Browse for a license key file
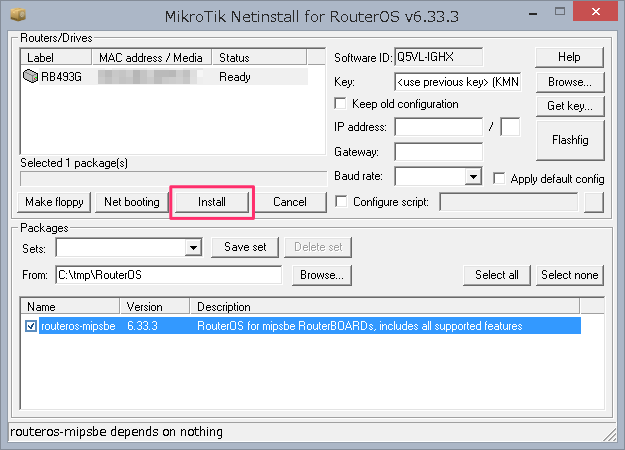The image size is (625, 450). click(x=570, y=82)
